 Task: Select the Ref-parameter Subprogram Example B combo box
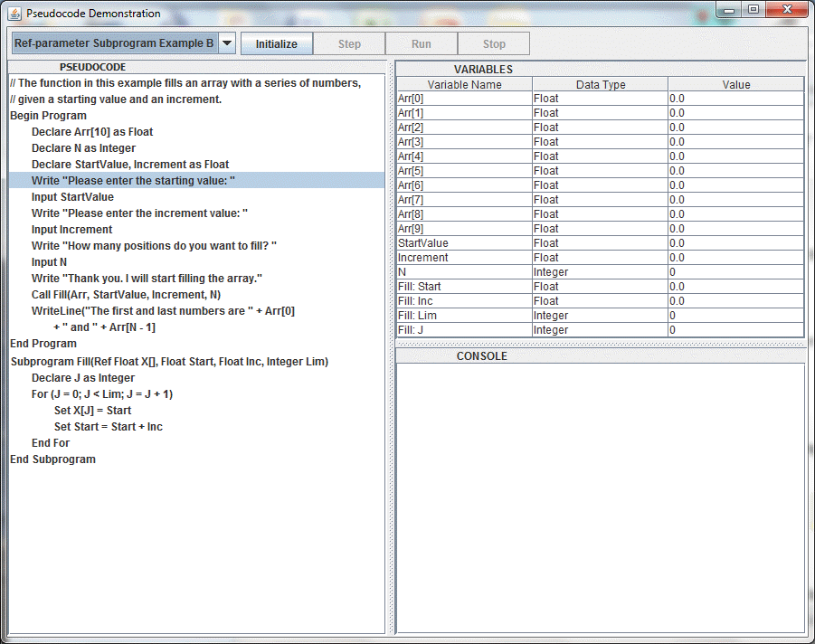(x=115, y=43)
